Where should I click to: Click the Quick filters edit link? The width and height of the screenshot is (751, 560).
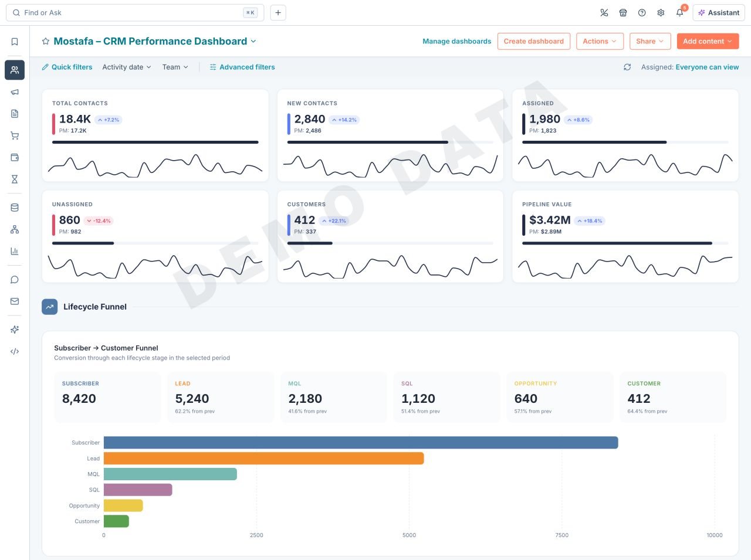tap(67, 67)
